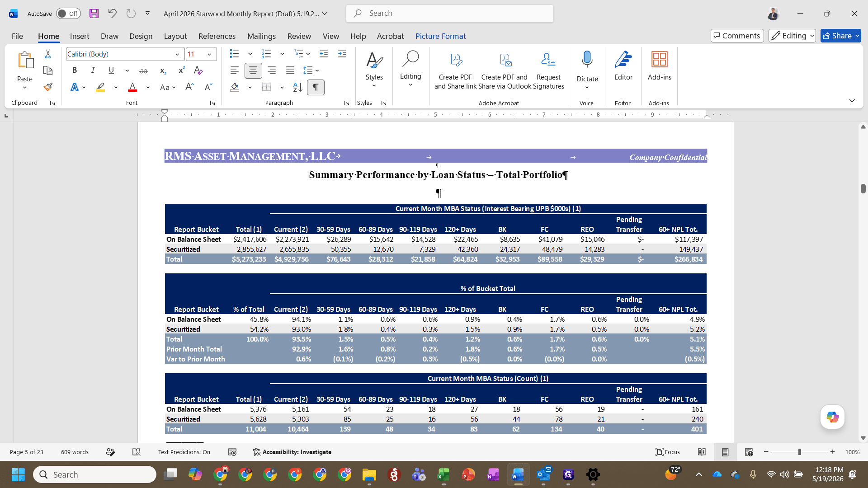The image size is (868, 488).
Task: Click the Cut scissors icon
Action: pos(48,54)
